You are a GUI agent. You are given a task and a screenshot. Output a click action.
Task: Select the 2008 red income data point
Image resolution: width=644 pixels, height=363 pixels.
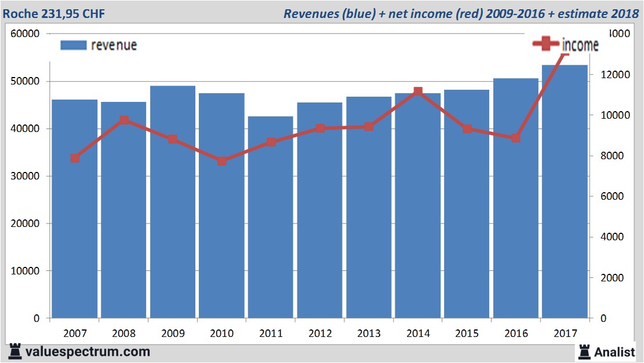123,120
